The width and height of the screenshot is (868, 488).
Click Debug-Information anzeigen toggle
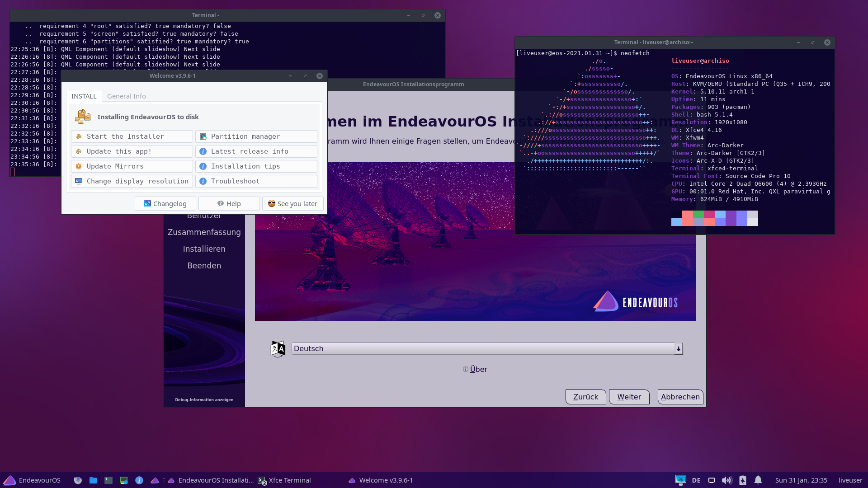[204, 399]
